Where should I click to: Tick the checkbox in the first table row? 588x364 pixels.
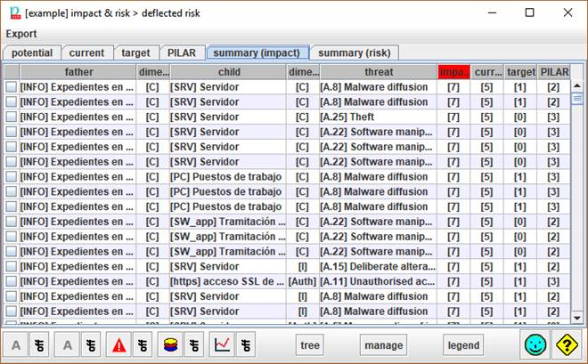click(12, 87)
